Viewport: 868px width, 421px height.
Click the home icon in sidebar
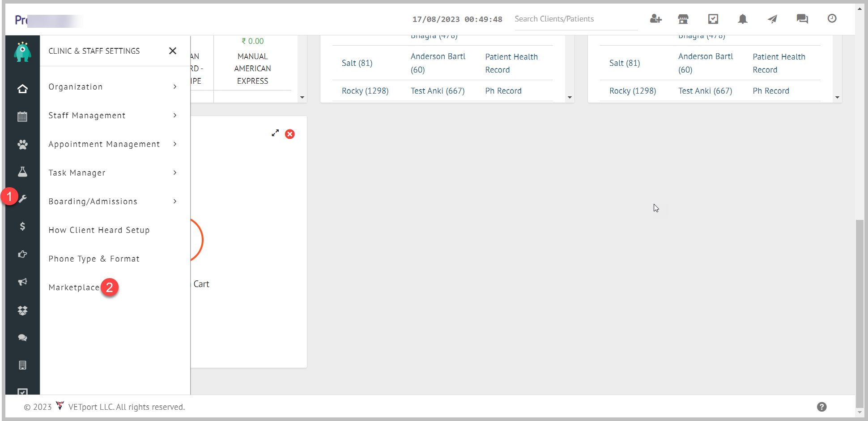coord(22,89)
